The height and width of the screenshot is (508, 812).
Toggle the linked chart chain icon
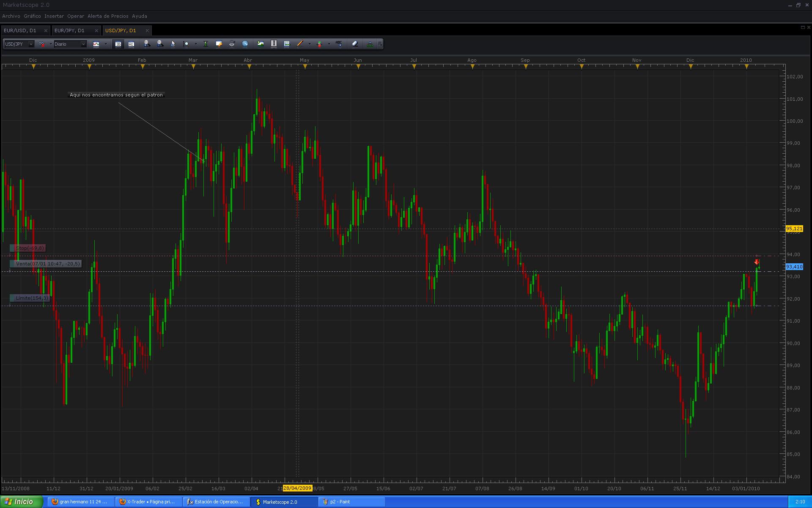41,44
